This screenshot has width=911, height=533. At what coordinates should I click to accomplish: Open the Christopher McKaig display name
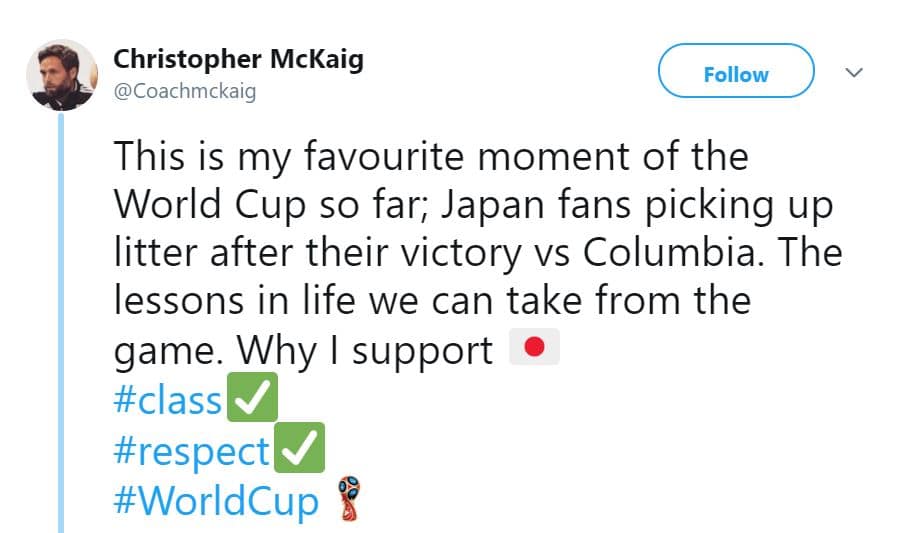(x=238, y=59)
